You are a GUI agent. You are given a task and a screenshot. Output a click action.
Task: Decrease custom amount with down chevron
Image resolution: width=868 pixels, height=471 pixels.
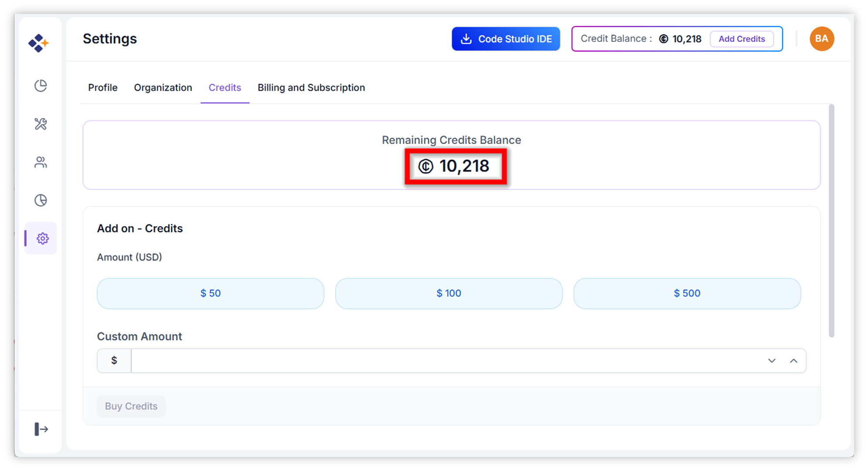(772, 361)
